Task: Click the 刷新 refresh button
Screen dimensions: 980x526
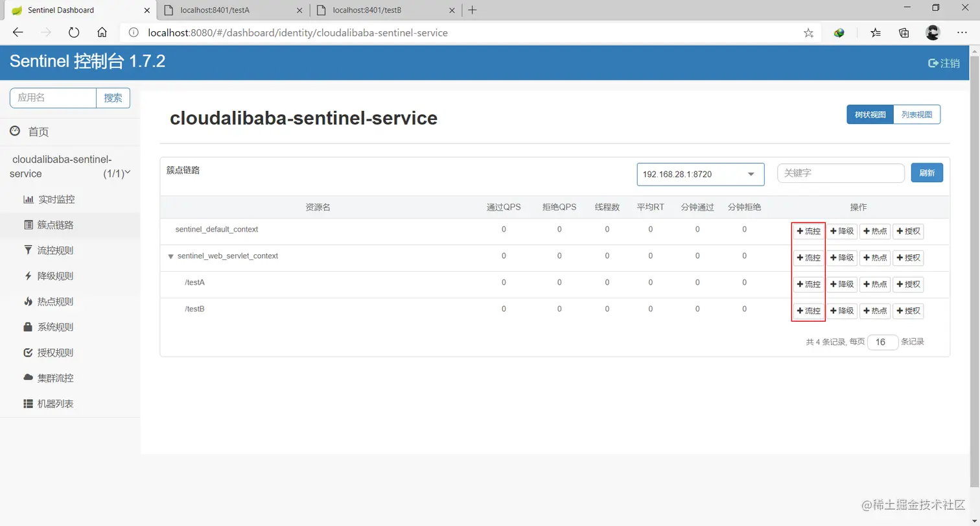Action: (x=927, y=173)
